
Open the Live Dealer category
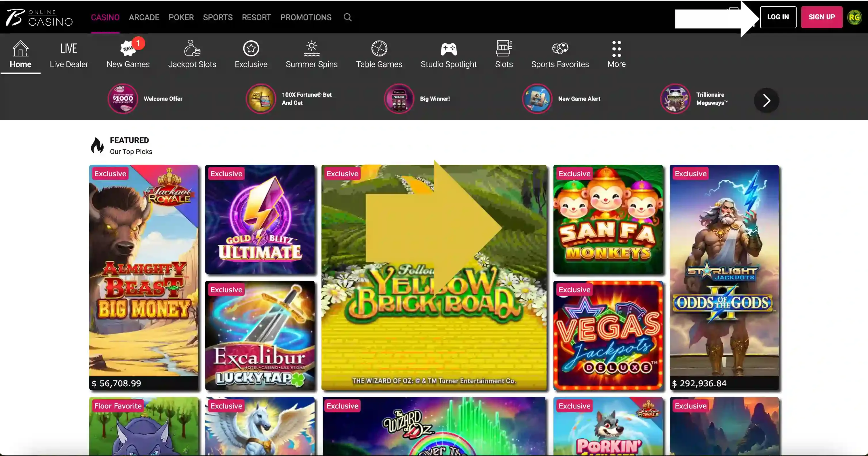point(69,55)
